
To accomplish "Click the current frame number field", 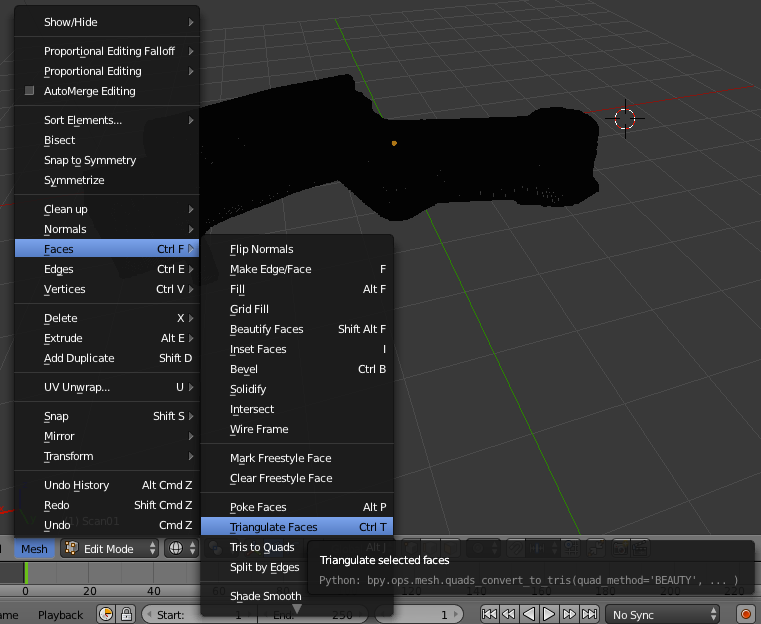I will (x=420, y=615).
